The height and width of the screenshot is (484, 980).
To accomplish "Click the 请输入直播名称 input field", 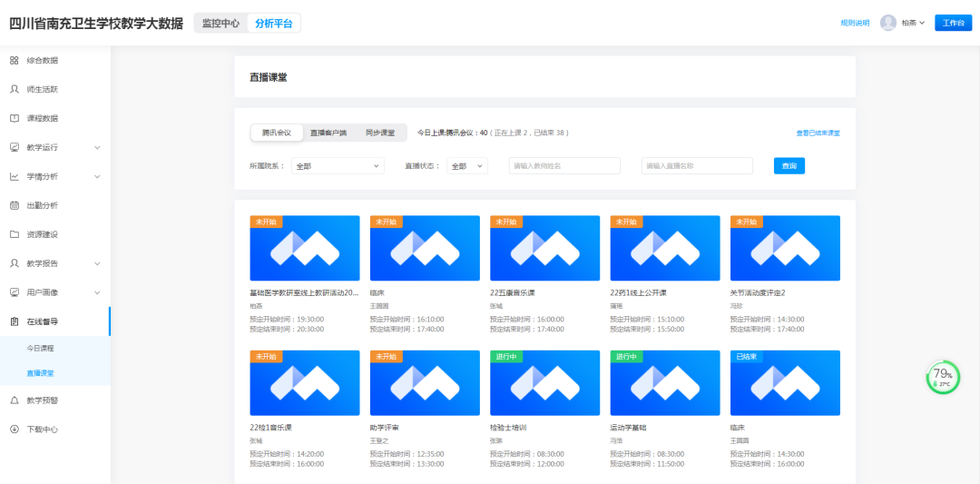I will click(x=697, y=165).
